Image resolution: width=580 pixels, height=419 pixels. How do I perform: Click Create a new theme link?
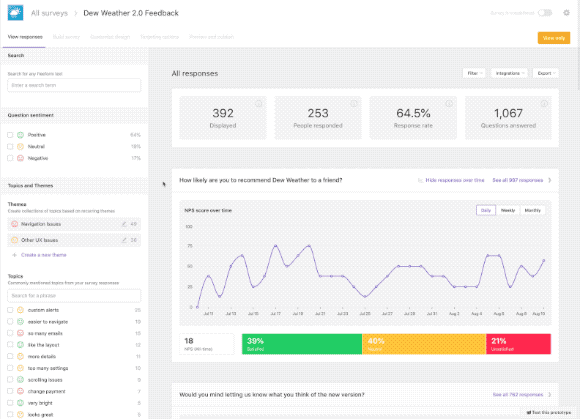[44, 255]
